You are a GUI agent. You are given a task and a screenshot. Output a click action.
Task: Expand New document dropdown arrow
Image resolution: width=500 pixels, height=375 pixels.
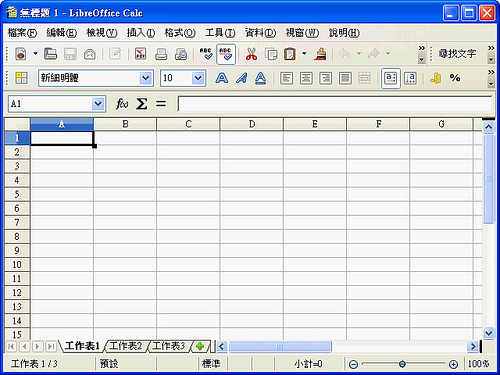pos(35,53)
